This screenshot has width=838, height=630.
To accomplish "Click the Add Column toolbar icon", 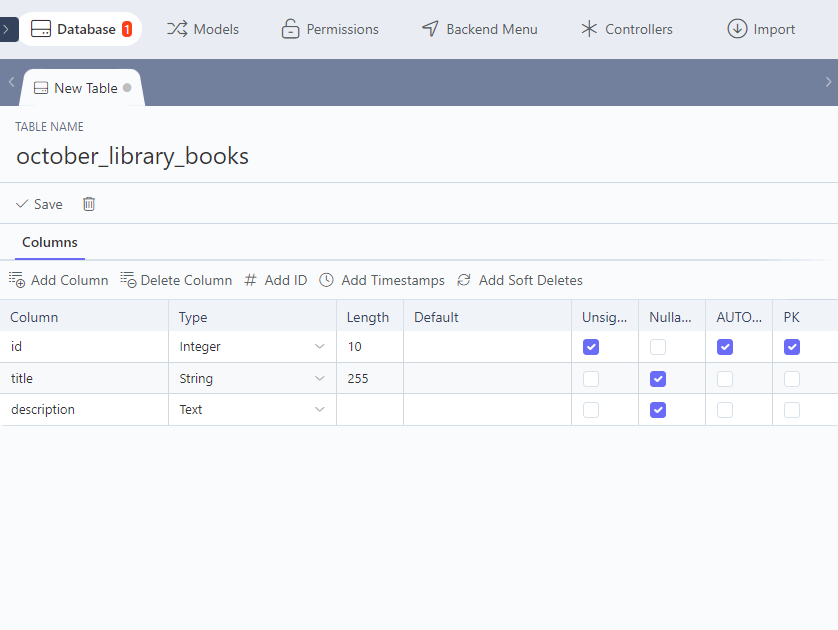I will point(17,279).
